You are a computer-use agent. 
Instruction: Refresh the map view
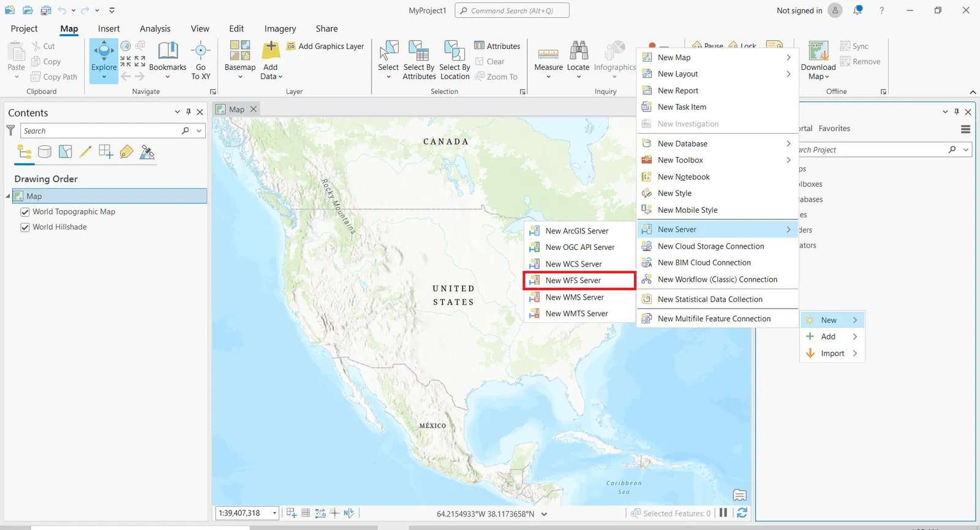tap(742, 513)
